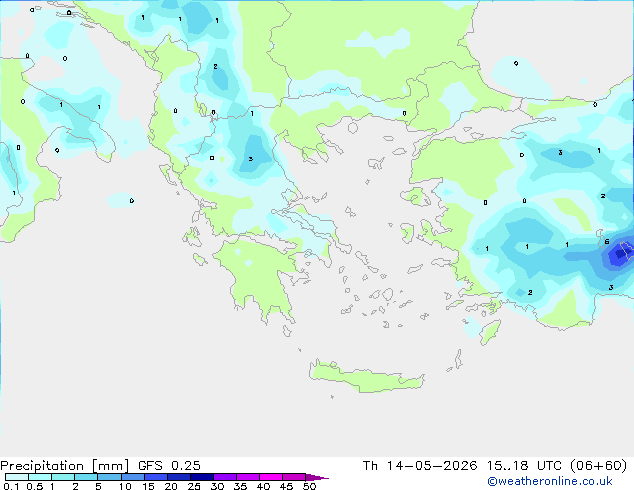Select the 30–35 mm purple legend swatch
The image size is (634, 490).
pos(225,477)
